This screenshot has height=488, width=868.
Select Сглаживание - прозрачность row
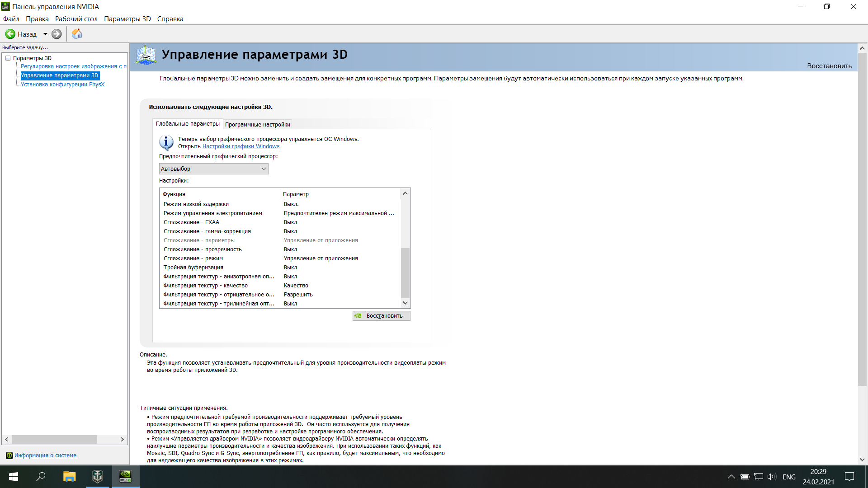pyautogui.click(x=280, y=249)
